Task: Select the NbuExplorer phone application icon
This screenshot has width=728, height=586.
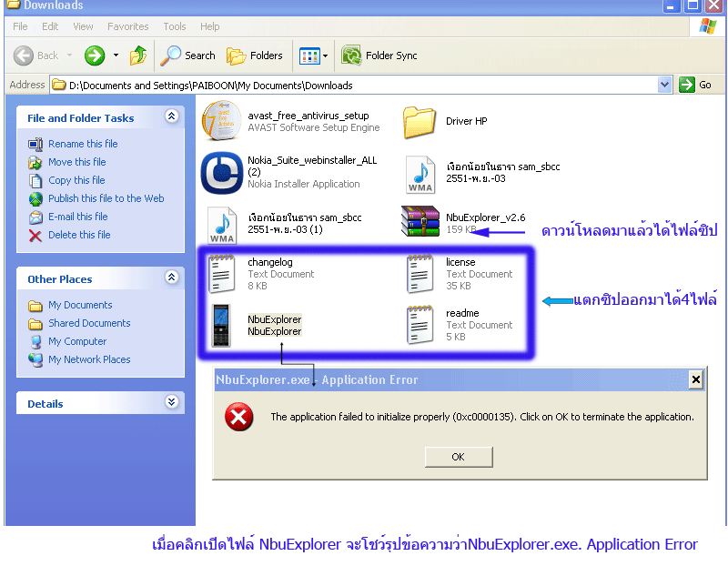Action: pos(221,326)
